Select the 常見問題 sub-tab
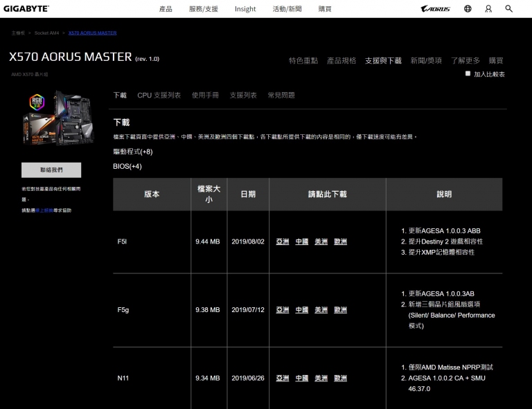The image size is (532, 409). (x=281, y=96)
